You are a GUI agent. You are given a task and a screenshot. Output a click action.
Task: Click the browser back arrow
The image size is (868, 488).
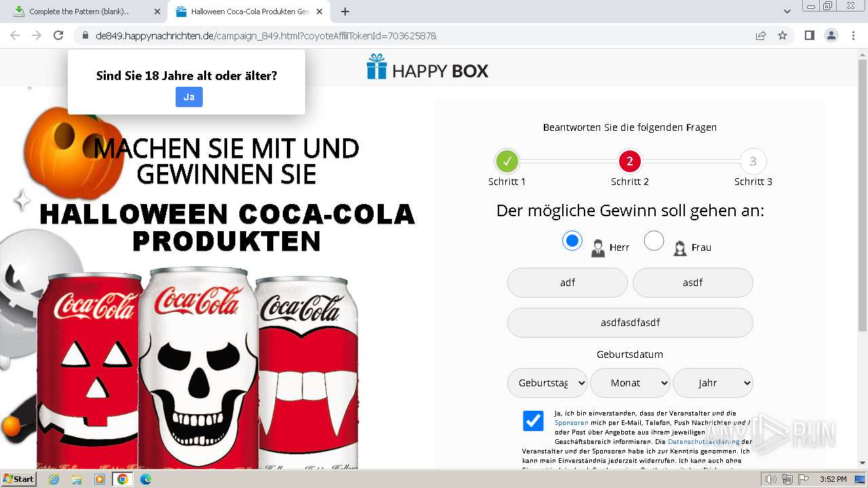(15, 35)
